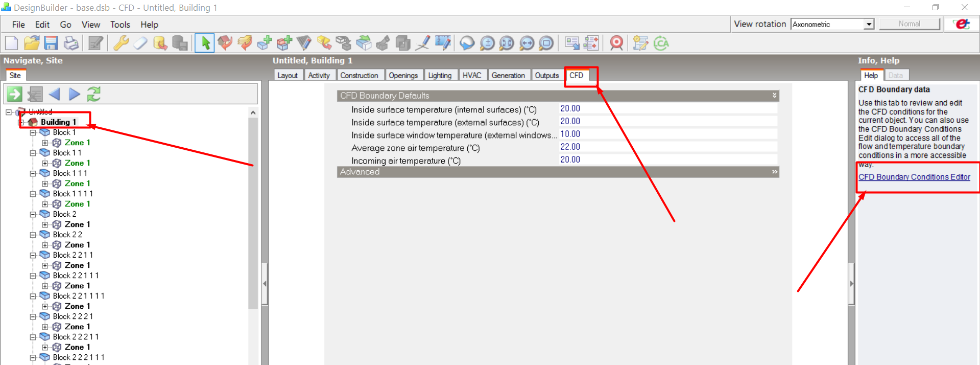Click the blue left arrow in navigator
Screen dimensions: 980x365
coord(55,94)
